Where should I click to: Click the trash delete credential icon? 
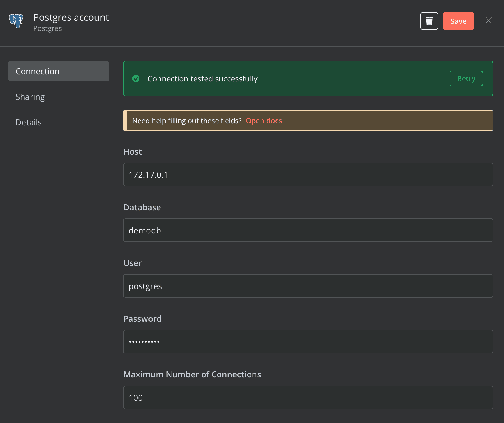coord(429,21)
